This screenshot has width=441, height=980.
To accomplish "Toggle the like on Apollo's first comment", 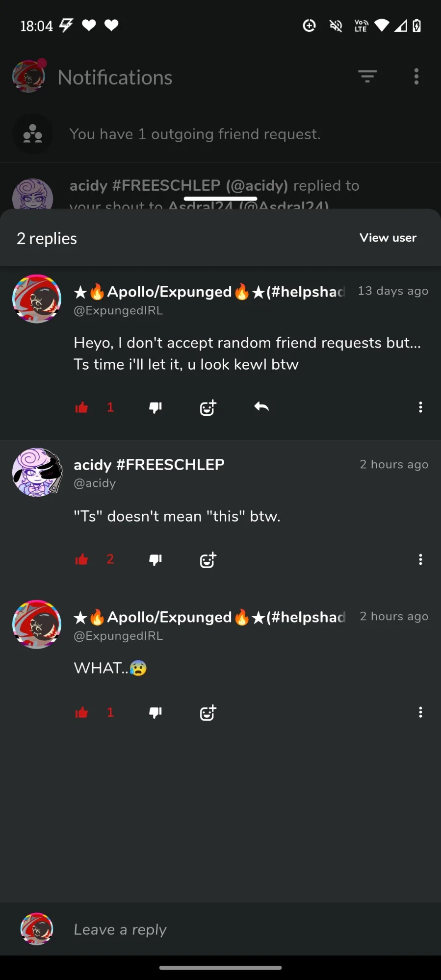I will pyautogui.click(x=81, y=407).
